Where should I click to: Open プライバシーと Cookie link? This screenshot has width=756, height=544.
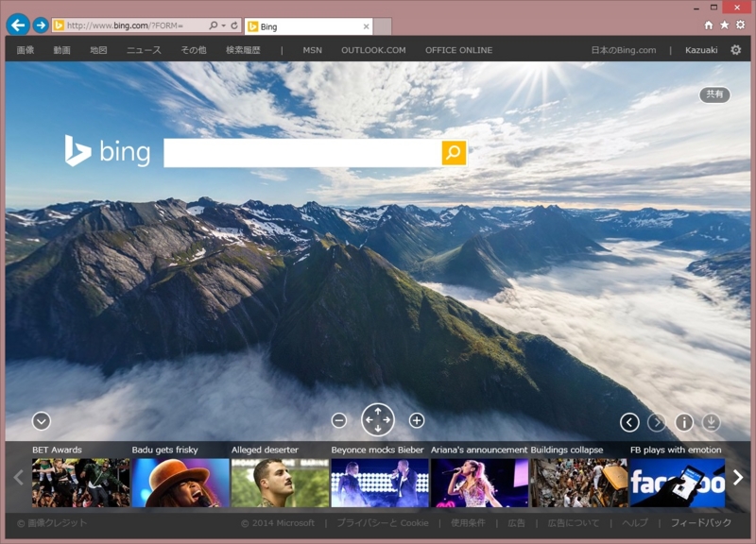click(x=383, y=523)
